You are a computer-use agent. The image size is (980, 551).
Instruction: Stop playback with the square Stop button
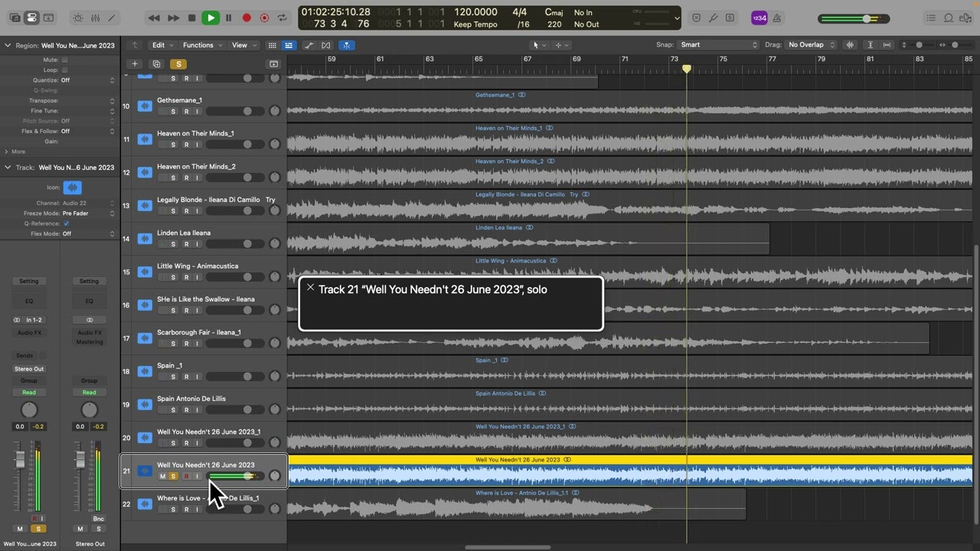tap(191, 18)
